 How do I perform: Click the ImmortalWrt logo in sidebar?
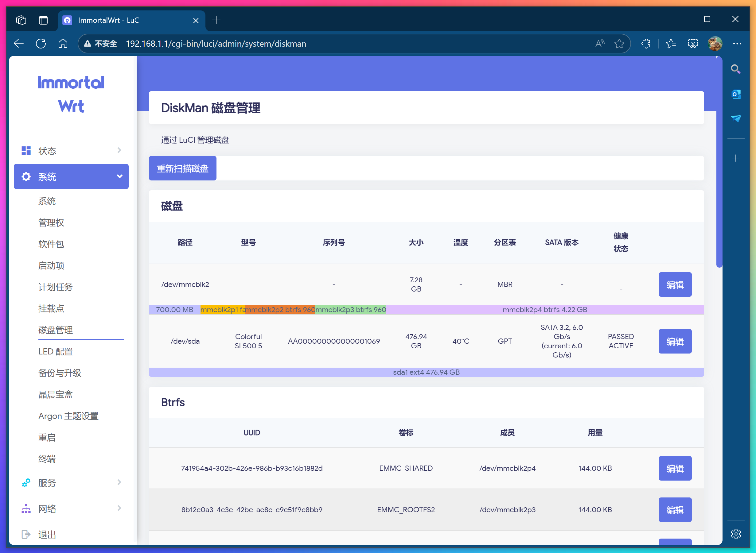coord(71,95)
